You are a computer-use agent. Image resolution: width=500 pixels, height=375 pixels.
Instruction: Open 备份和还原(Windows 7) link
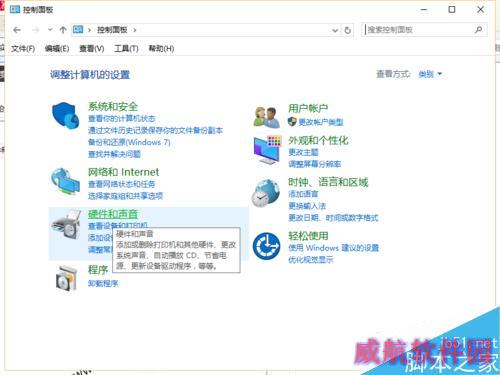pos(129,142)
